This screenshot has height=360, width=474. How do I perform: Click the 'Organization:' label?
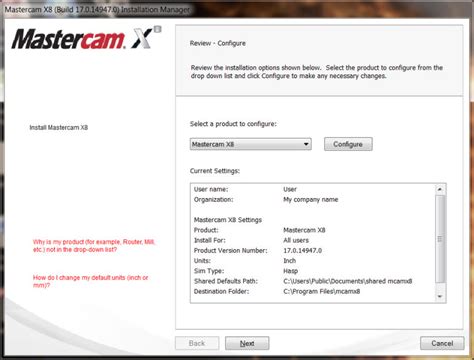(213, 200)
